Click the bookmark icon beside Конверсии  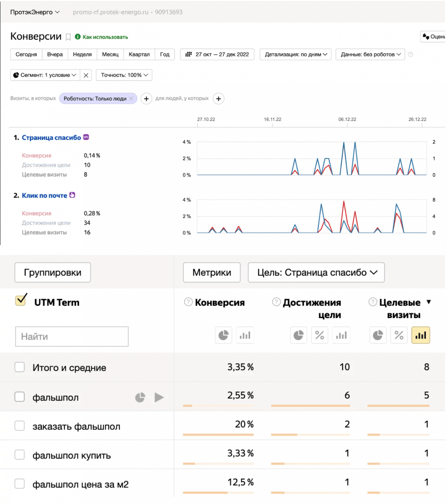point(68,37)
